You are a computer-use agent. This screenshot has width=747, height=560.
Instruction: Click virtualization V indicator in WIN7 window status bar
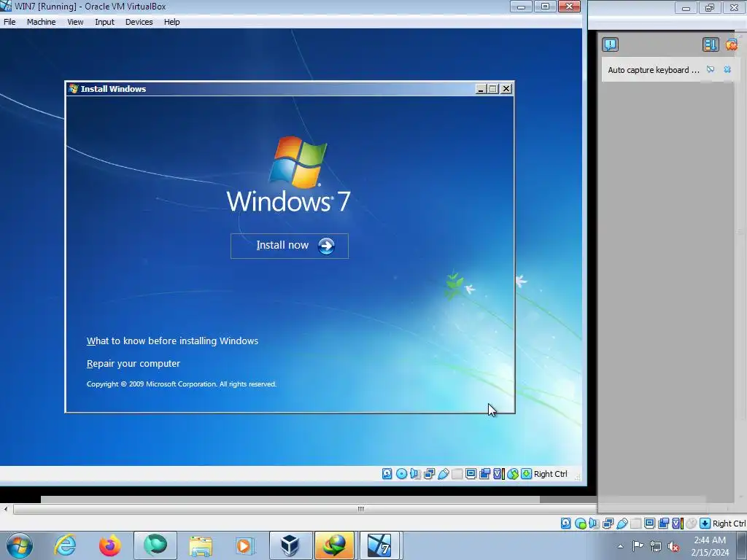[x=498, y=474]
